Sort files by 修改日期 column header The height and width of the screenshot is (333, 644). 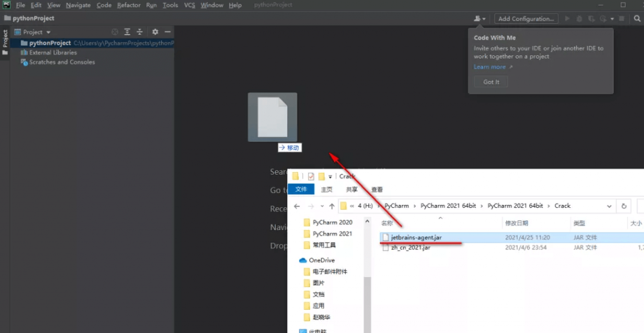[x=517, y=223]
